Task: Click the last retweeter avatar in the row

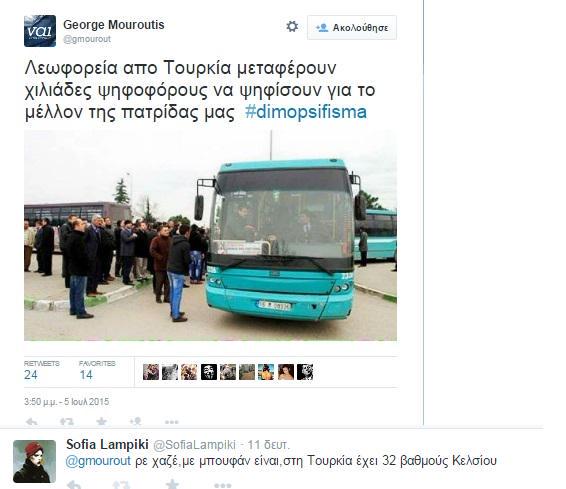Action: coord(305,372)
